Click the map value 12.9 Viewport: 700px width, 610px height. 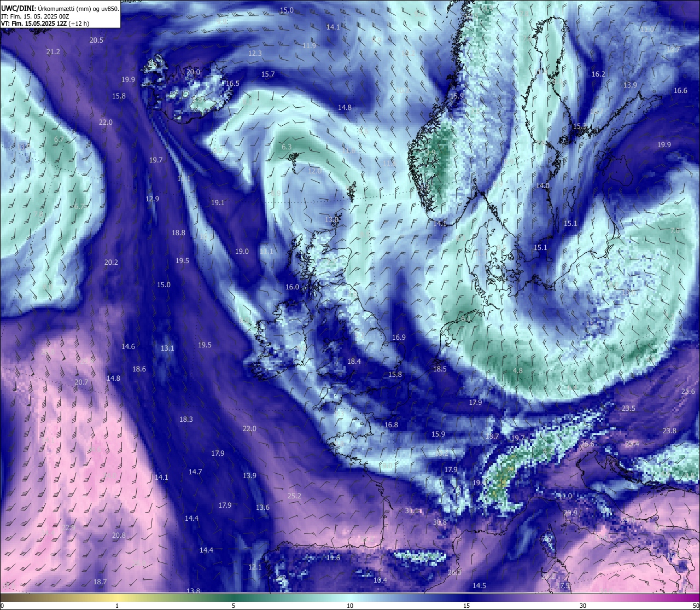click(153, 199)
